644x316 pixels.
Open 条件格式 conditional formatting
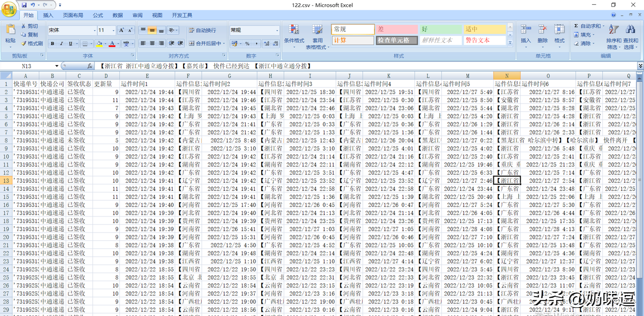pos(294,35)
